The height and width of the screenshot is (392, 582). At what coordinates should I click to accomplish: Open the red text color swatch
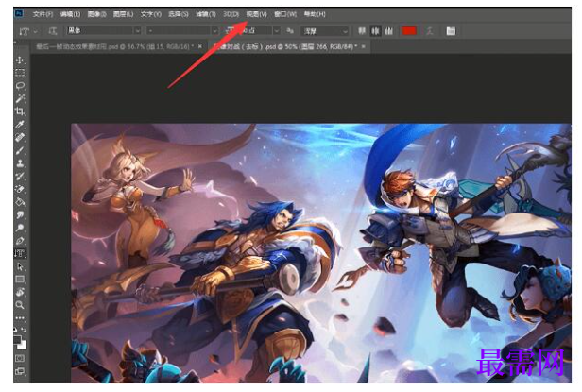(409, 31)
